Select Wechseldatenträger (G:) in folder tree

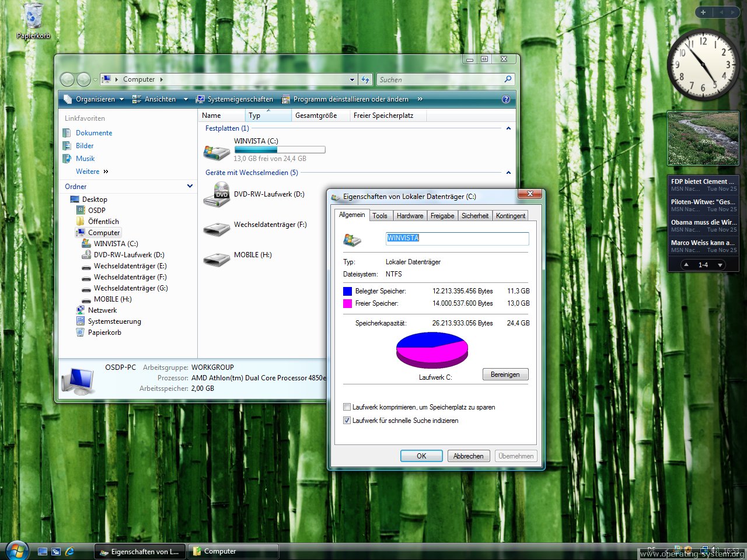tap(131, 288)
